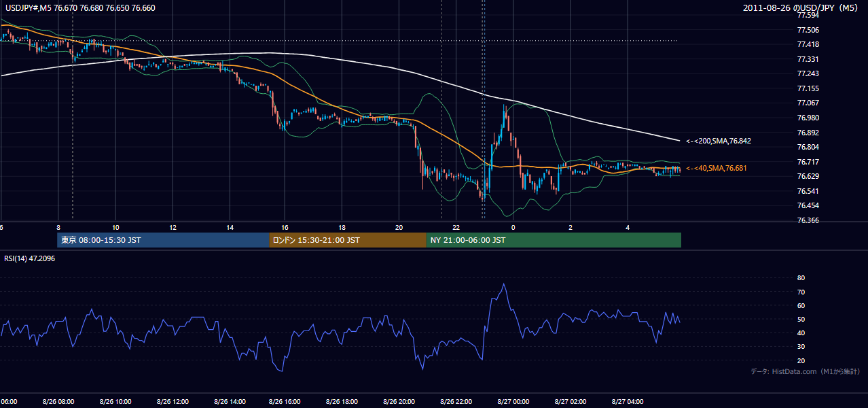This screenshot has width=868, height=408.
Task: Click RSI scale level 80
Action: tap(801, 278)
